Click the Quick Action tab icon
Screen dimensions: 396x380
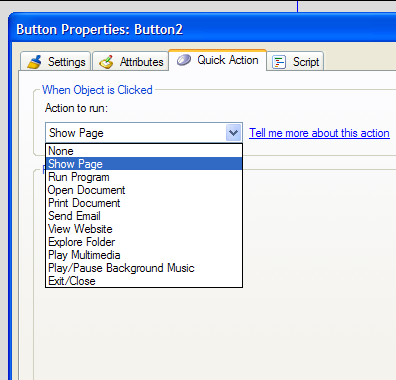184,60
